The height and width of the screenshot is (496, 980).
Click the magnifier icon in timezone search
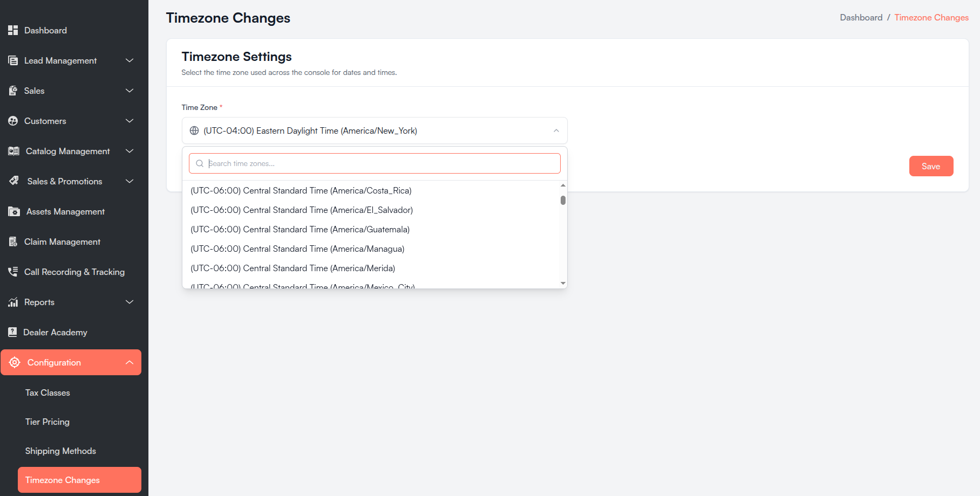point(200,163)
